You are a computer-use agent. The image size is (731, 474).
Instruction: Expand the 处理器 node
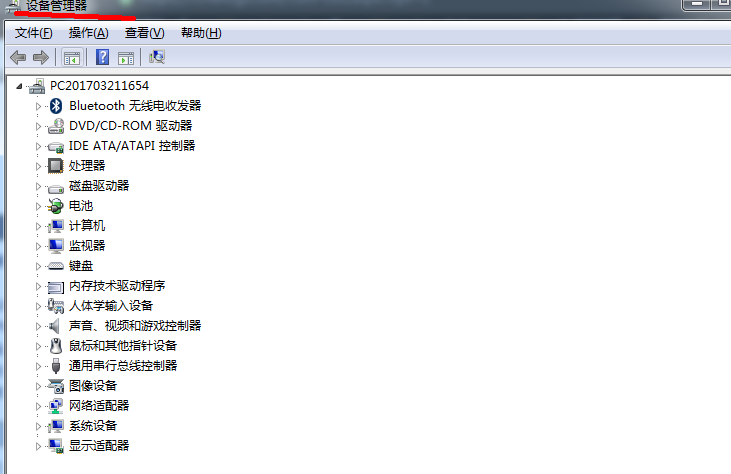coord(38,166)
